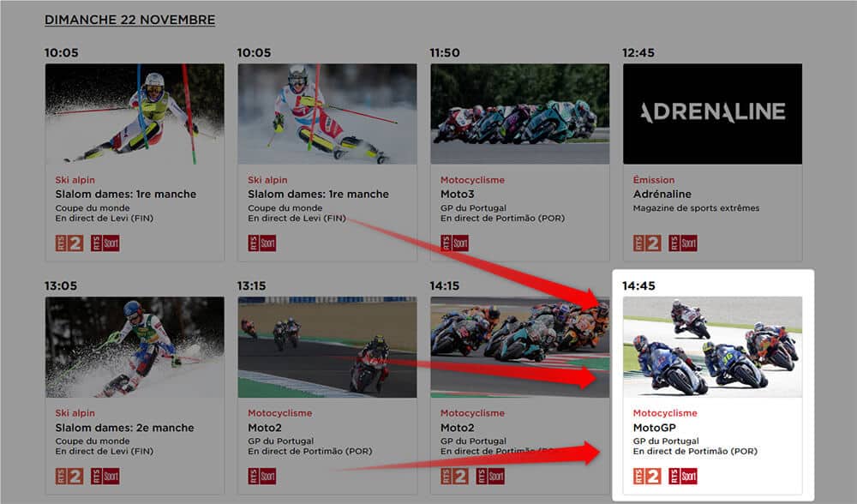This screenshot has height=504, width=857.
Task: Click RTS Sport logo on Slalom dames 2e manche card
Action: (105, 476)
